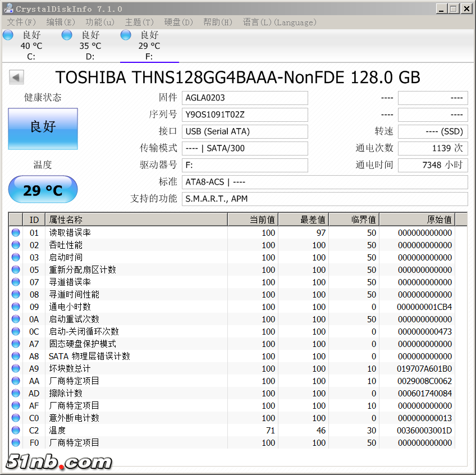Select the D: drive status icon
The width and height of the screenshot is (476, 475).
pos(67,35)
